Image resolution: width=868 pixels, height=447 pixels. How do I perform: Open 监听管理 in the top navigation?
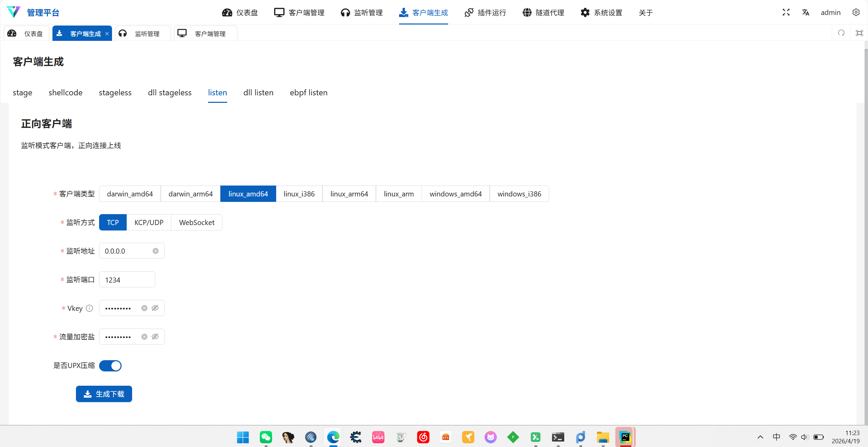(x=362, y=13)
